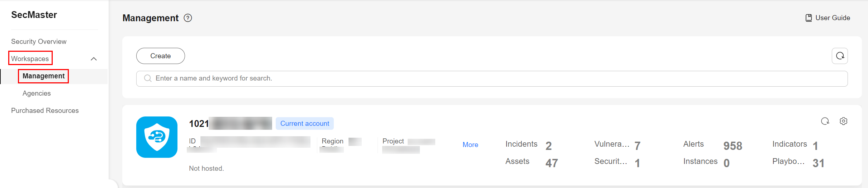Click the Current account tag

click(304, 124)
